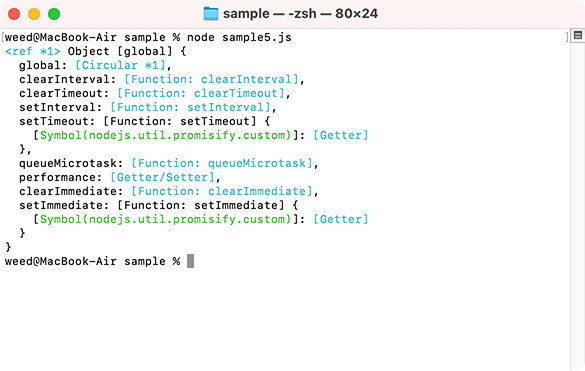Click the 'Object [global]' header text
The width and height of the screenshot is (585, 371).
(x=120, y=51)
